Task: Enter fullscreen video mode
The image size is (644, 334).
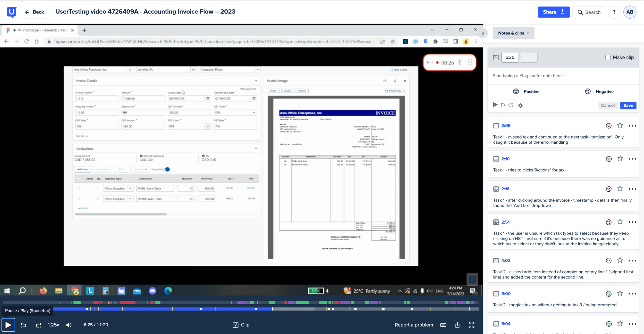Action: (x=471, y=325)
